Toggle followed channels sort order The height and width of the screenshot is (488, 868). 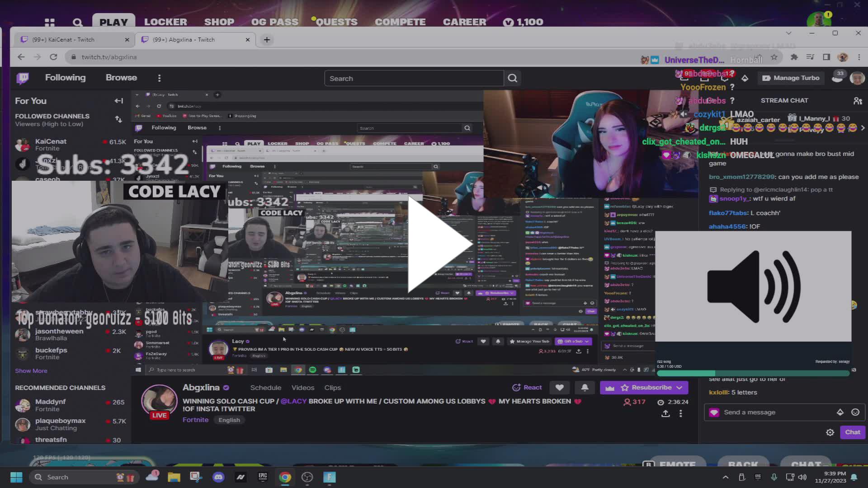(118, 119)
